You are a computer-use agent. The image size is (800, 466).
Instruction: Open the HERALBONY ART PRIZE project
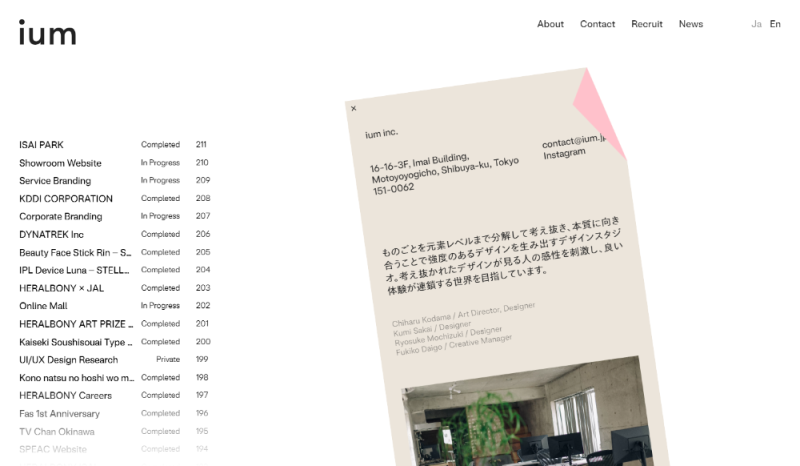click(x=76, y=324)
